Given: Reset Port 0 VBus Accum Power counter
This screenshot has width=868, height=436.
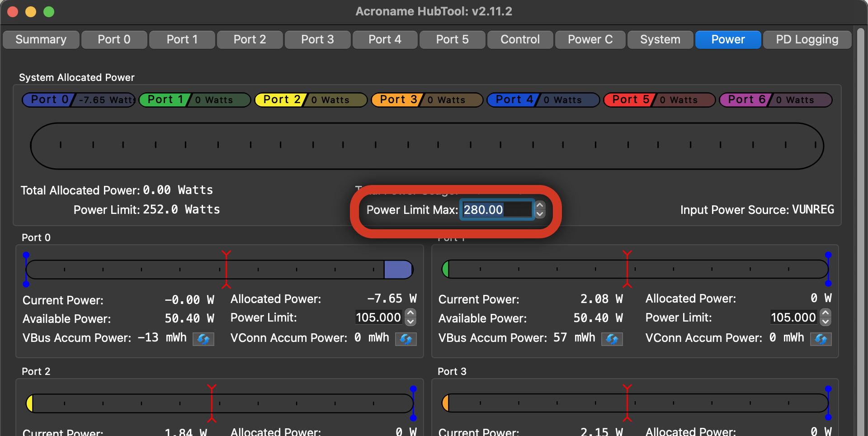Looking at the screenshot, I should [203, 339].
